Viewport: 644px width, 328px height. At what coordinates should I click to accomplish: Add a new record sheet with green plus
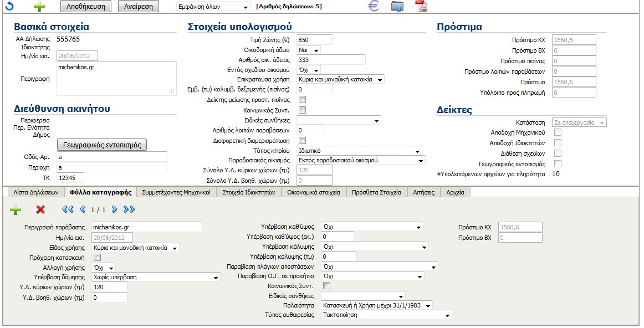(x=15, y=210)
